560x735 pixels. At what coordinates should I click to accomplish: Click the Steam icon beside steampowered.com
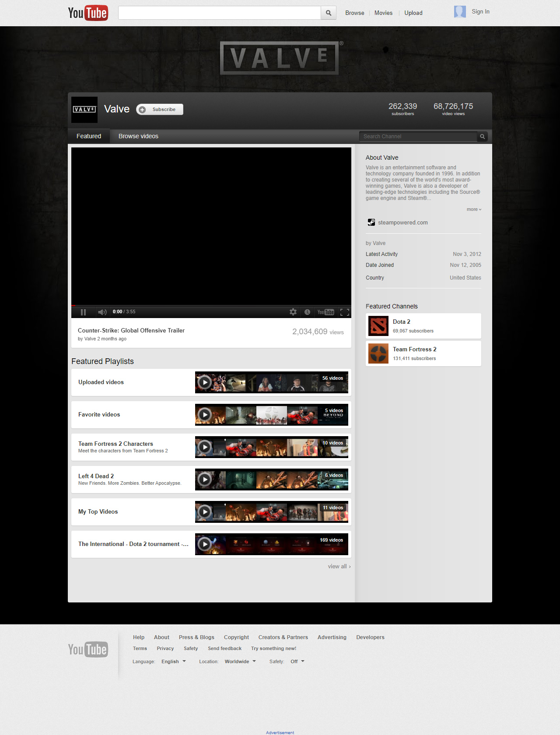(371, 222)
